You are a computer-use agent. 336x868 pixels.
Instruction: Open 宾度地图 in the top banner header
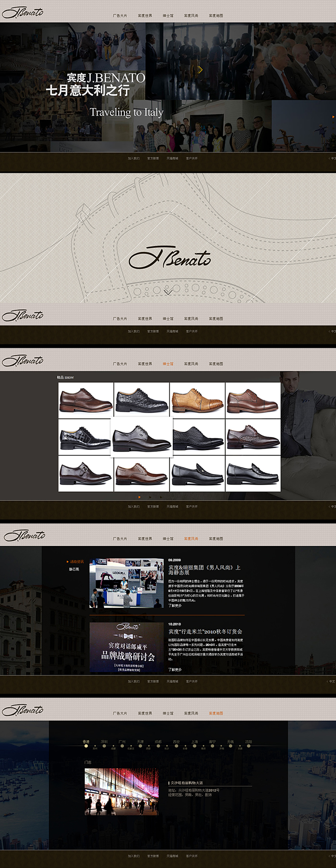tap(216, 16)
